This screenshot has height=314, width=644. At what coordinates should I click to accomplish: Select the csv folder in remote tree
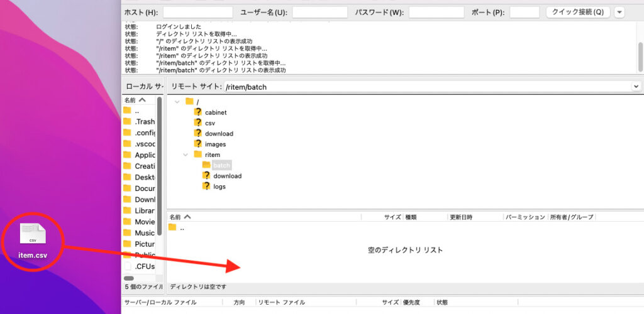[x=210, y=123]
